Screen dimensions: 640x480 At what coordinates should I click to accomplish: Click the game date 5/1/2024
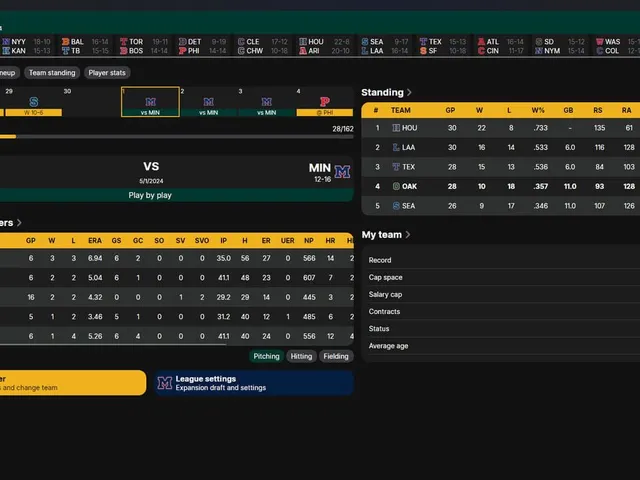point(151,181)
